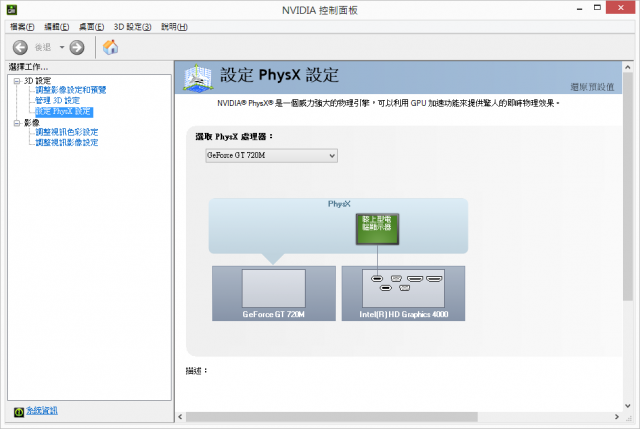
Task: Click the PhysX diagram label
Action: tap(339, 204)
